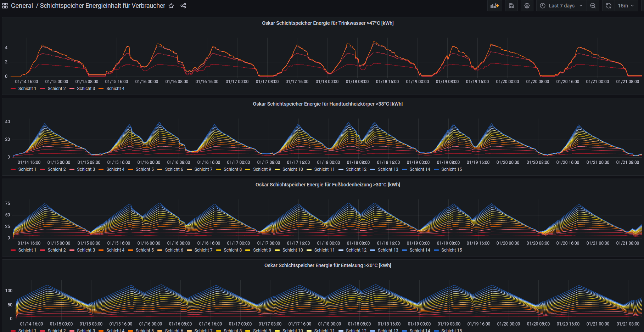The image size is (644, 332).
Task: Star this dashboard as favorite
Action: tap(171, 6)
